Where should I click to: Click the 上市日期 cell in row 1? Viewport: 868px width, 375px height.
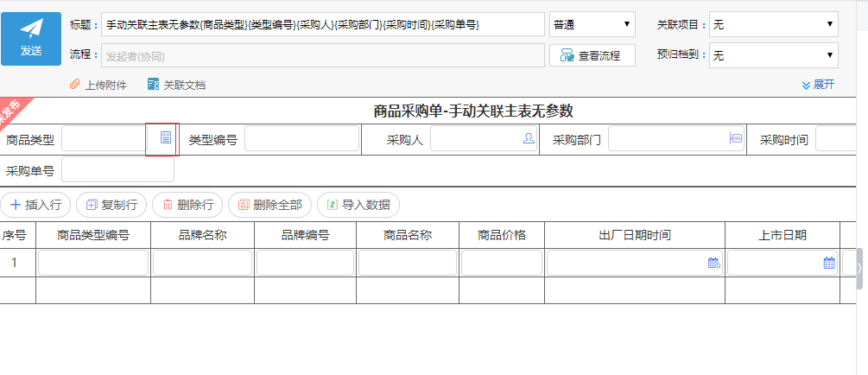click(782, 263)
